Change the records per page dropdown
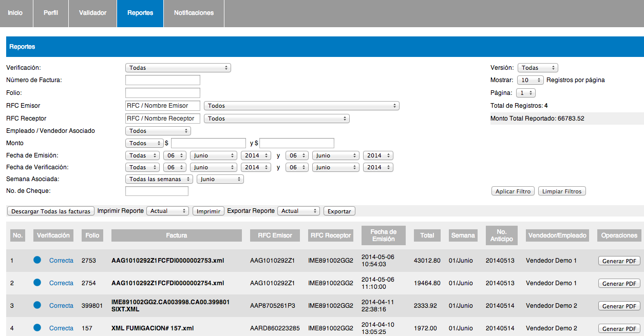Viewport: 644px width, 336px height. click(x=530, y=80)
